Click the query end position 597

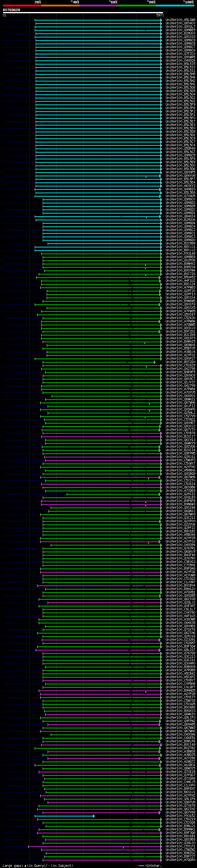tap(159, 15)
